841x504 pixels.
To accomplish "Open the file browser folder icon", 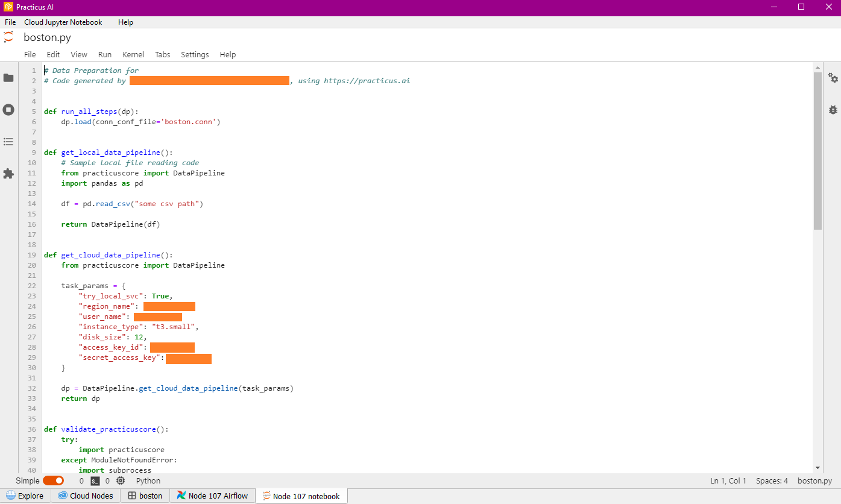I will [x=8, y=78].
